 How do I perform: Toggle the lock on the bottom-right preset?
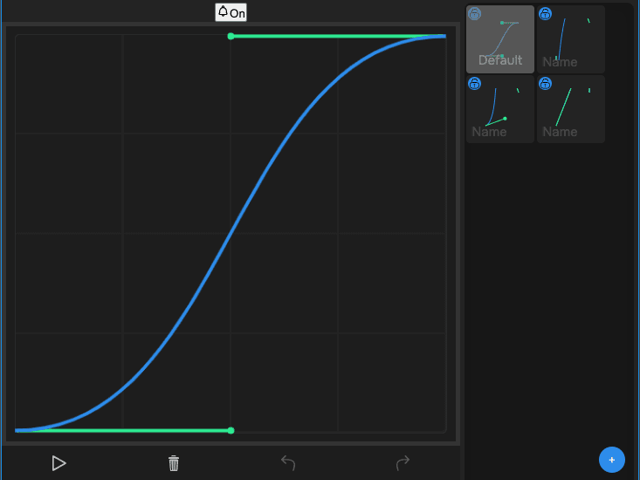point(546,84)
